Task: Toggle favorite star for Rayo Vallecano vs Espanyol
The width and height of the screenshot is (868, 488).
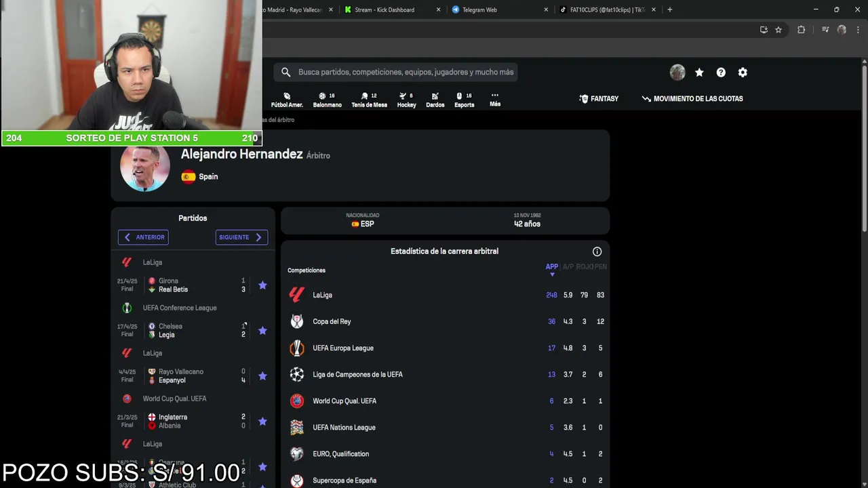Action: point(262,376)
